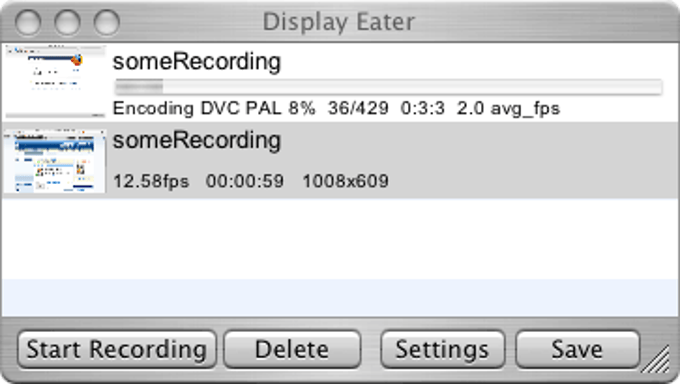Click the encoding progress bar
680x384 pixels.
point(388,87)
